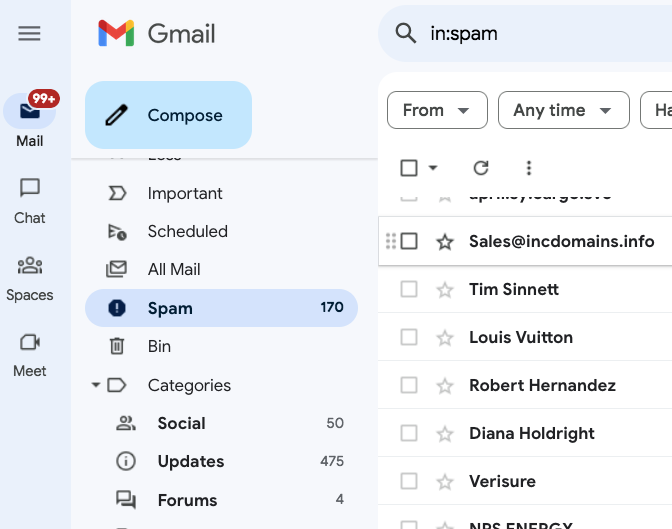Viewport: 672px width, 529px height.
Task: Click the All Mail stacked envelopes icon
Action: pyautogui.click(x=117, y=269)
